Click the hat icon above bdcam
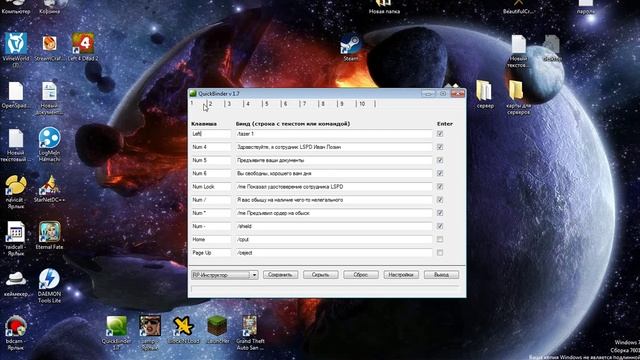Viewport: 640px width, 360px height. pos(16,279)
